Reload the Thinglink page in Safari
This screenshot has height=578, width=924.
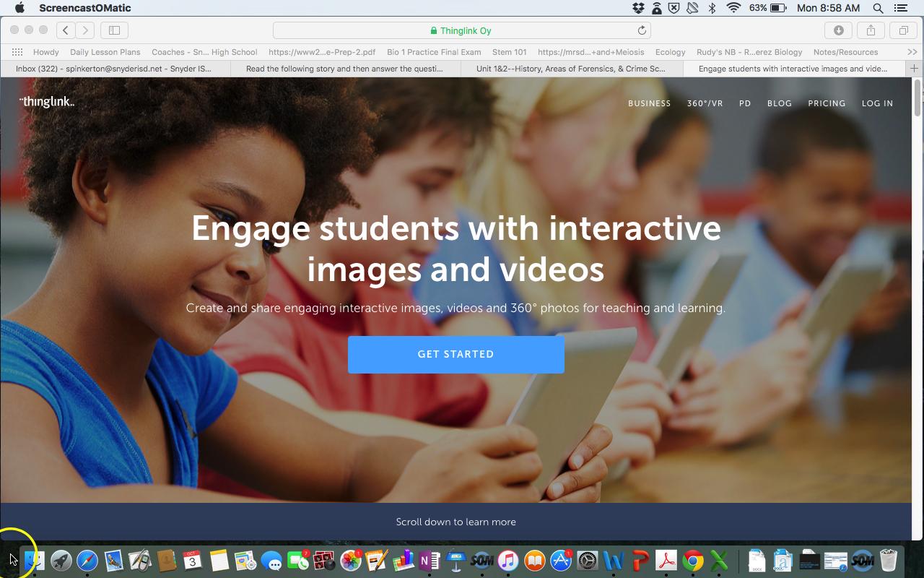coord(641,30)
